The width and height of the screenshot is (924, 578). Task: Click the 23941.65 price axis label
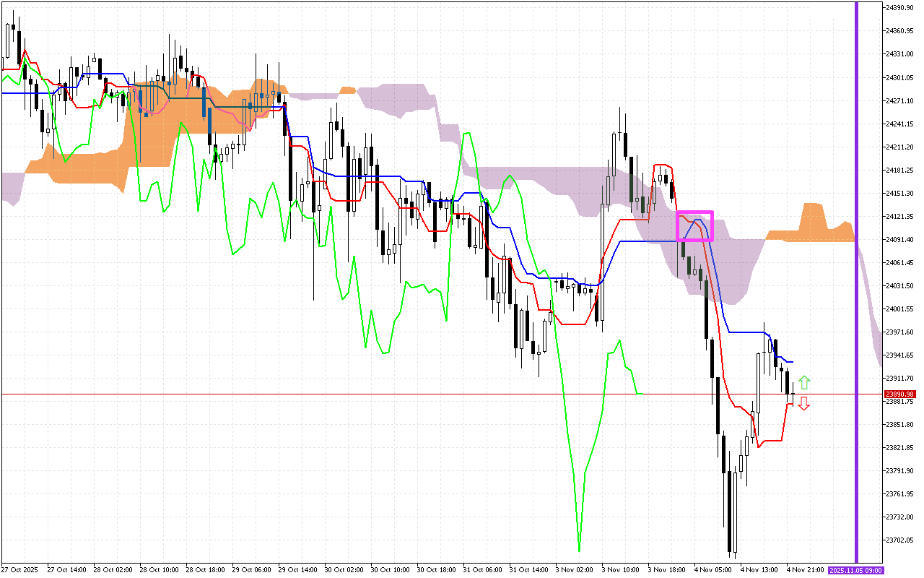click(899, 355)
